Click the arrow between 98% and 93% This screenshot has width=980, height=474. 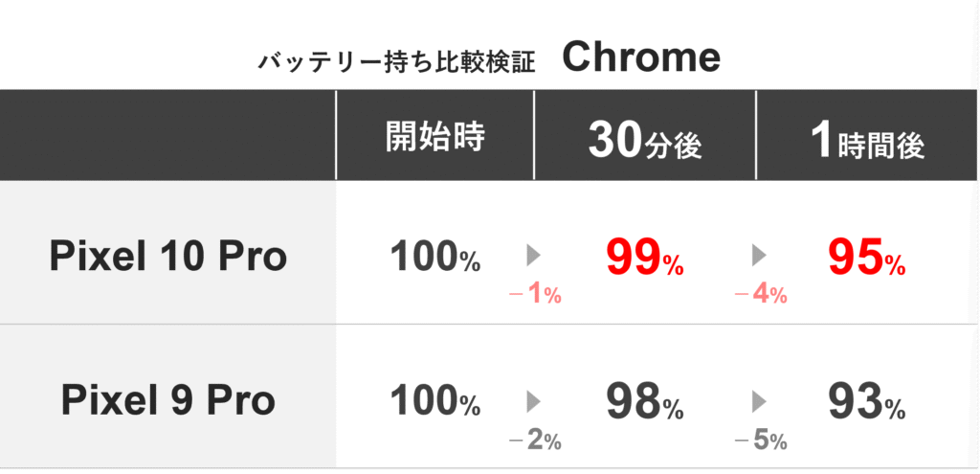[760, 400]
